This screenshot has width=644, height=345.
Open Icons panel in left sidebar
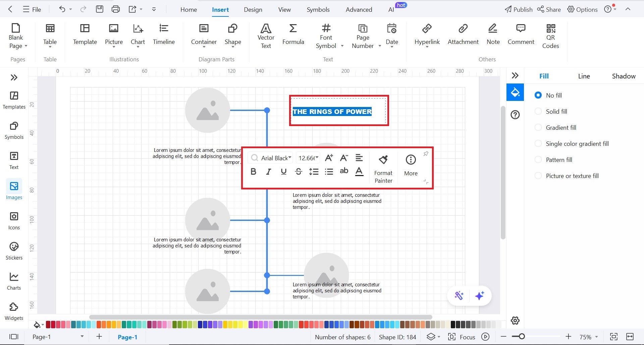(14, 221)
